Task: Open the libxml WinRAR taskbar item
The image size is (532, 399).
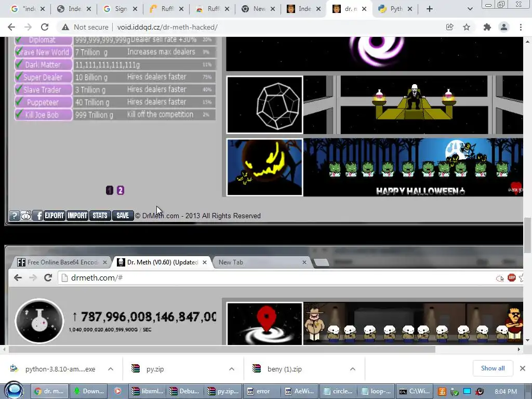Action: [147, 391]
